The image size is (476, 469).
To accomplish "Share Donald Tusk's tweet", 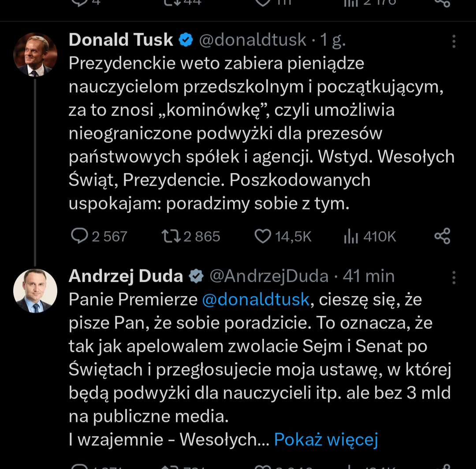I will [442, 237].
